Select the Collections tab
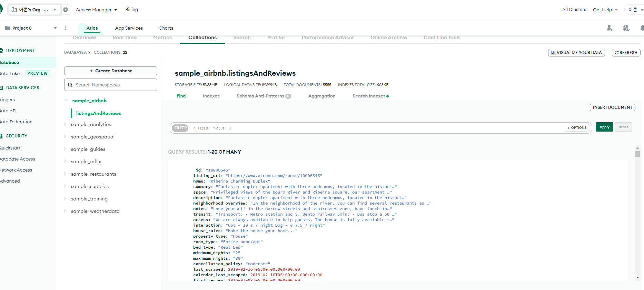Image resolution: width=644 pixels, height=290 pixels. point(202,38)
